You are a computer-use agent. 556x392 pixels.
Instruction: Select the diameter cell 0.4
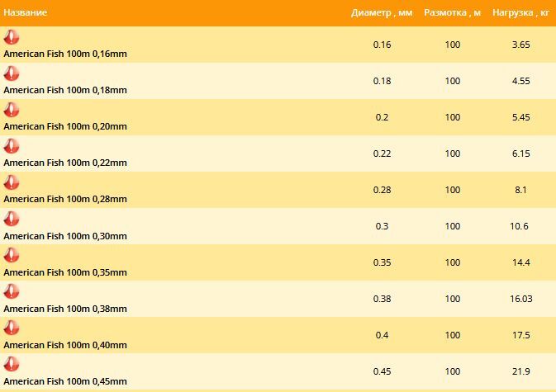click(x=382, y=335)
